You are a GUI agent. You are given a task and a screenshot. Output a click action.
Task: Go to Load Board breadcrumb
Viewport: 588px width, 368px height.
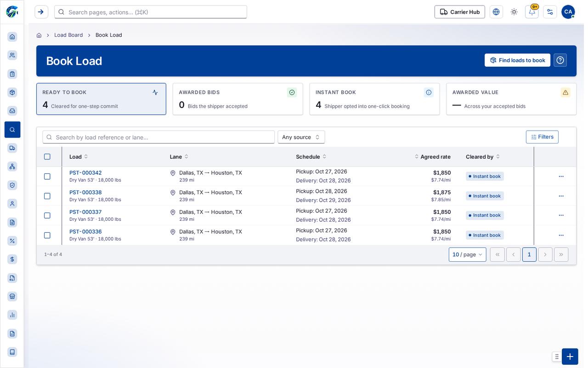click(68, 35)
